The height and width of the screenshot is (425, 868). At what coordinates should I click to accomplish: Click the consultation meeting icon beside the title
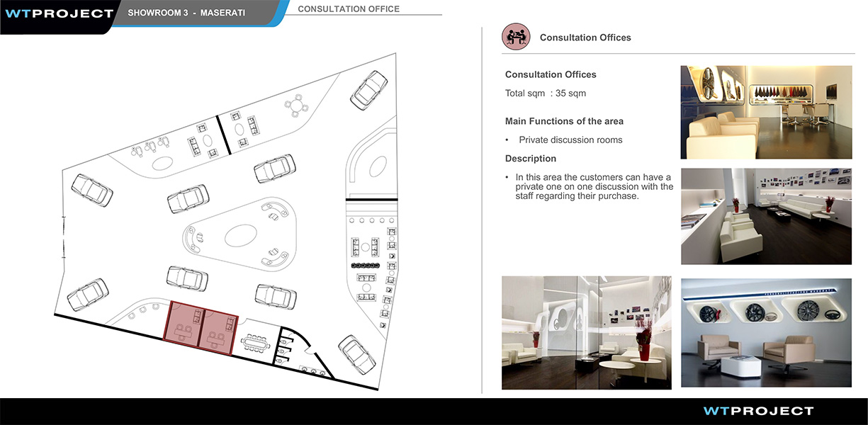coord(516,37)
